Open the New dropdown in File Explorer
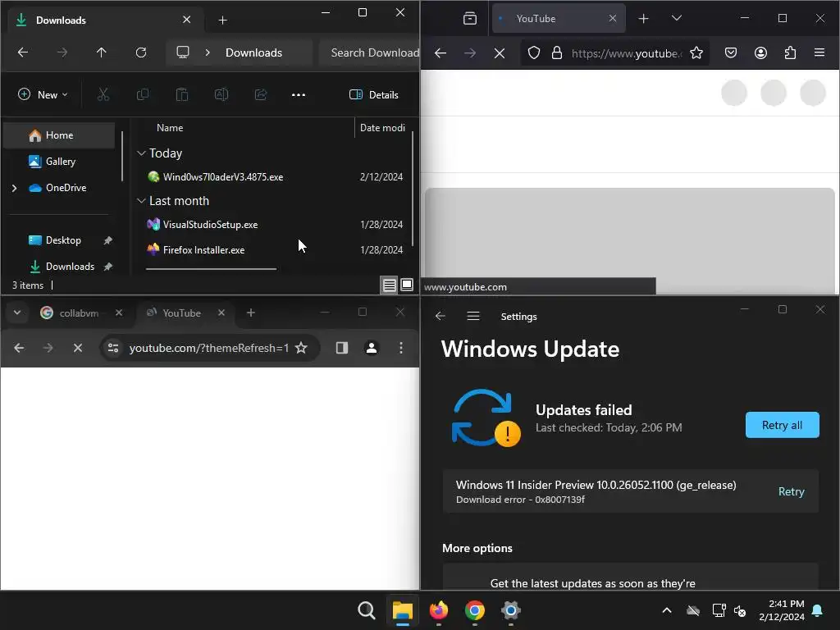The width and height of the screenshot is (840, 630). (x=43, y=95)
